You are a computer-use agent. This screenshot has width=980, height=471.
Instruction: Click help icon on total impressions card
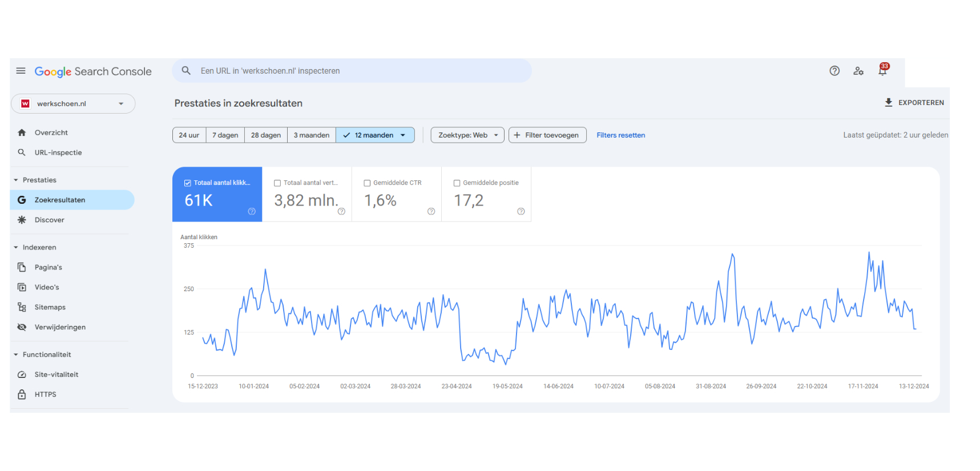pyautogui.click(x=341, y=211)
